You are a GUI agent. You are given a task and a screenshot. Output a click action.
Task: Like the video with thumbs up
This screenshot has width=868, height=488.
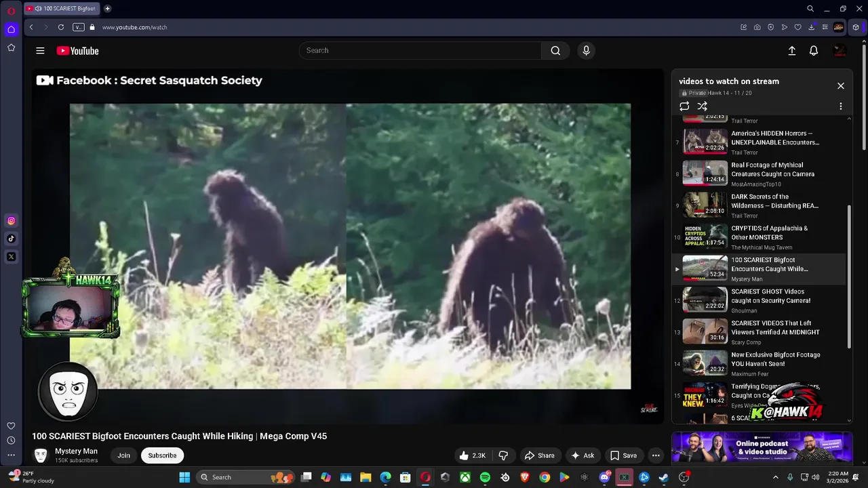tap(472, 455)
